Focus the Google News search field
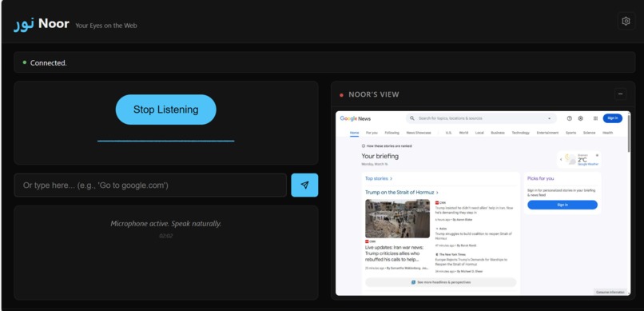 pos(481,118)
